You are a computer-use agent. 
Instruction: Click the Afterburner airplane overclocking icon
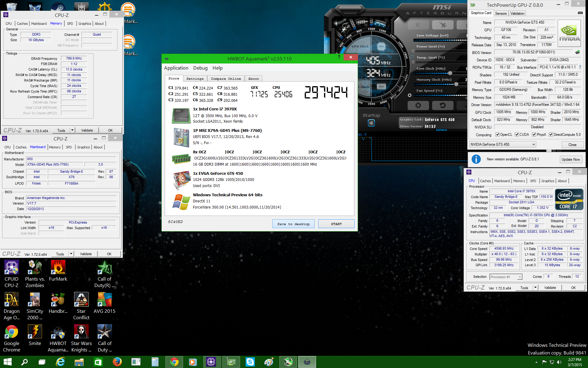[x=443, y=25]
